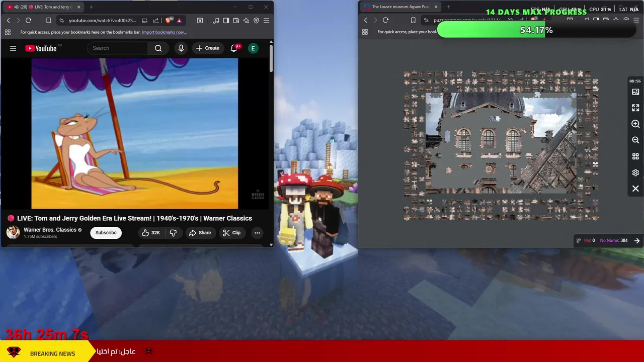Click the share icon in YouTube address bar
The image size is (644, 362).
(156, 20)
